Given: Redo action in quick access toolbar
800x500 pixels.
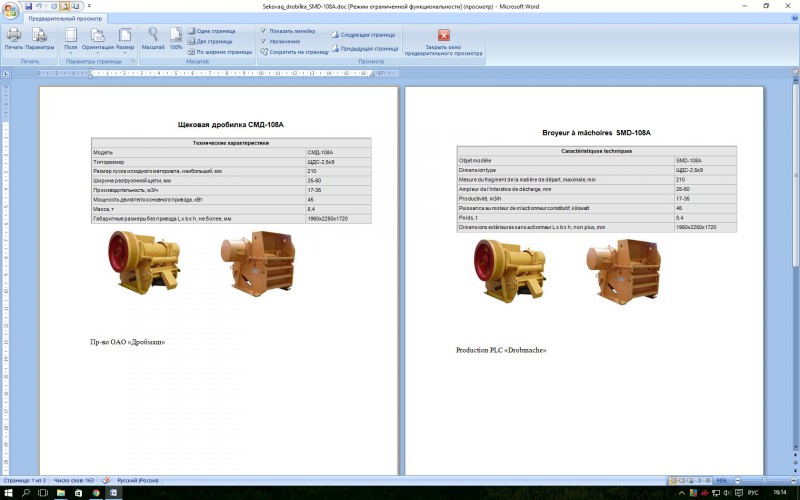Looking at the screenshot, I should [x=54, y=6].
